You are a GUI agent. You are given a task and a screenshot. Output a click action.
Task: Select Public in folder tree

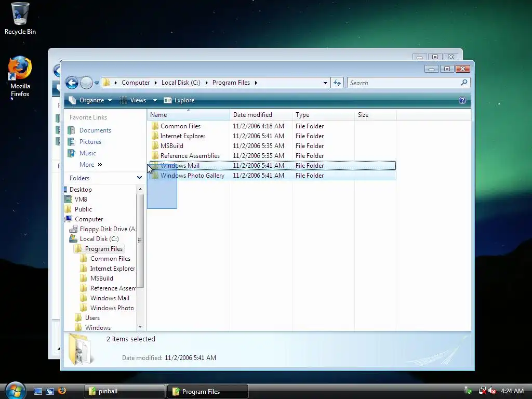(83, 209)
